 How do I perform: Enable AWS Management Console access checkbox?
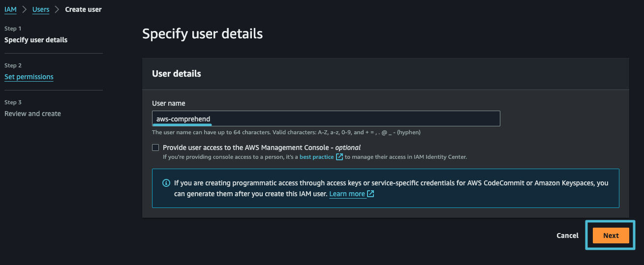point(155,147)
